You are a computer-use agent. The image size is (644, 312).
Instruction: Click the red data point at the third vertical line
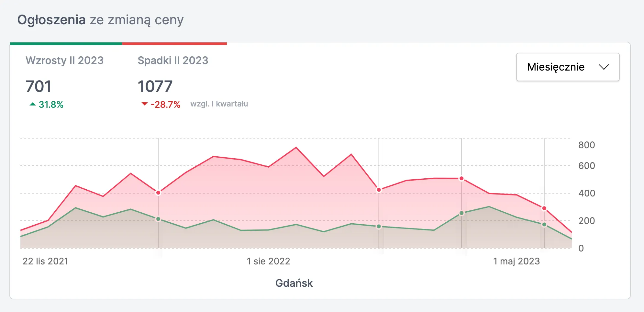point(461,179)
